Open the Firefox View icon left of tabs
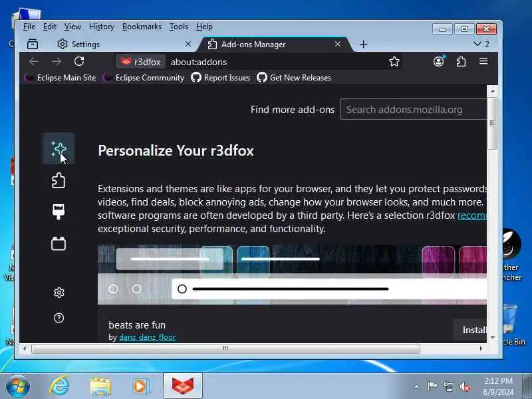The image size is (532, 399). [33, 44]
